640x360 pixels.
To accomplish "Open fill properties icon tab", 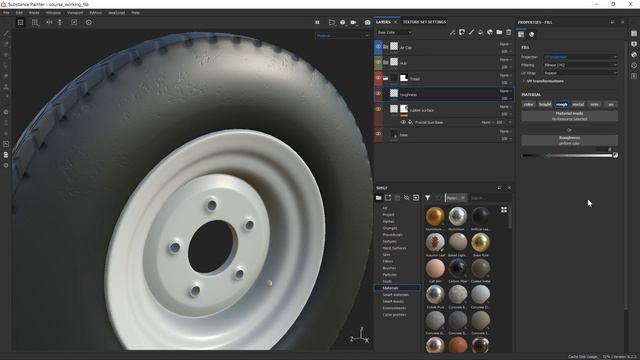I will point(521,35).
